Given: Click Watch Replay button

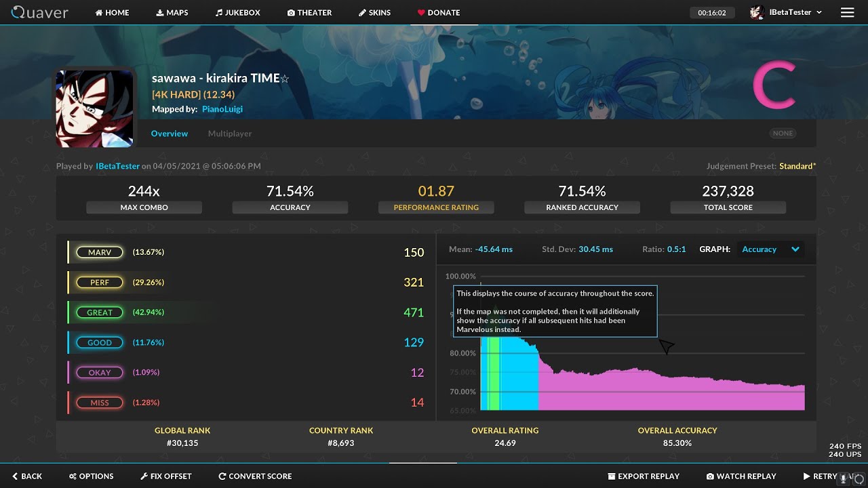Looking at the screenshot, I should click(x=741, y=476).
